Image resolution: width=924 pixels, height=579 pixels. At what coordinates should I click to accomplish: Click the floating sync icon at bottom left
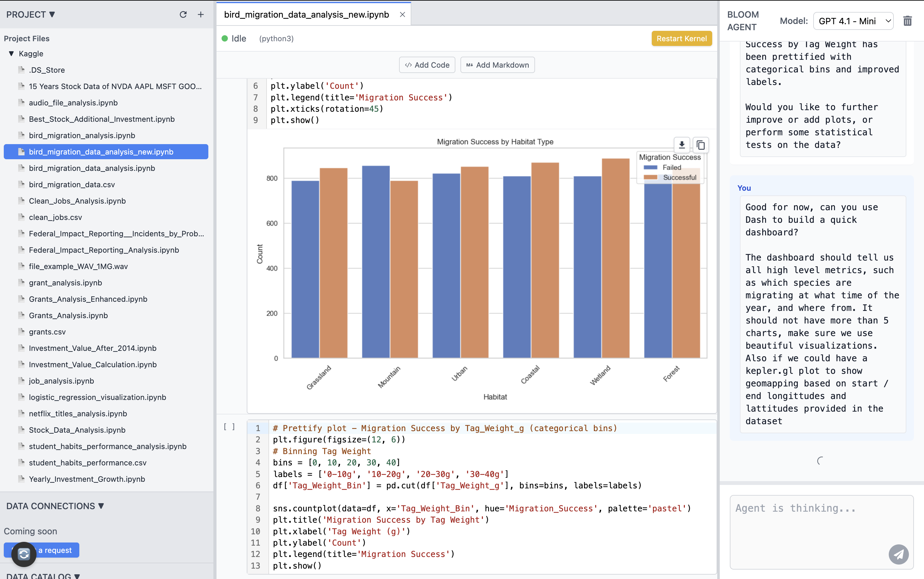24,554
